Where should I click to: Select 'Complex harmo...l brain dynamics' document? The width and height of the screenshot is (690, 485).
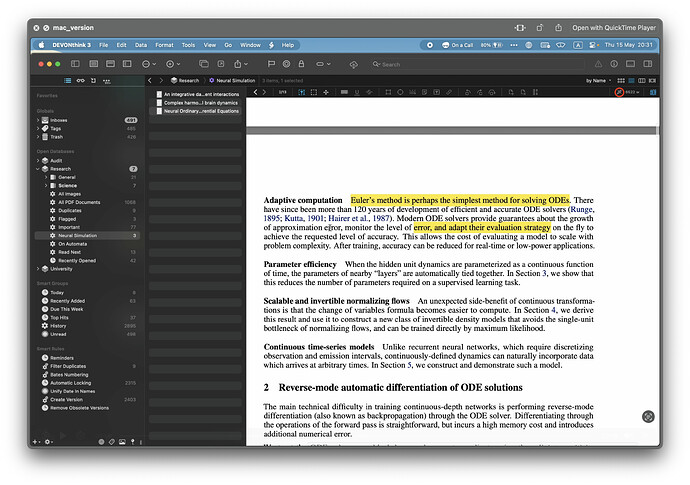(196, 103)
